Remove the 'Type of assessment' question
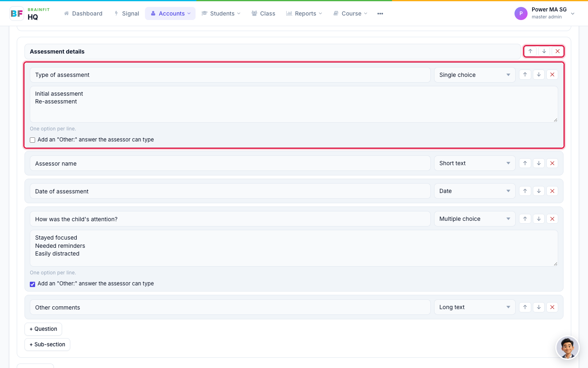 [x=552, y=75]
